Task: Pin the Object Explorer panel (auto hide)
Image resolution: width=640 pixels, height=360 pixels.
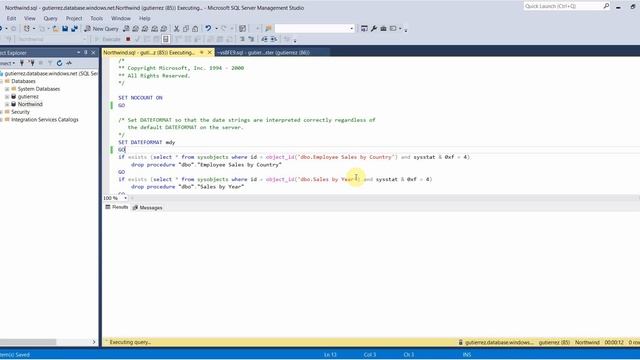Action: point(86,53)
